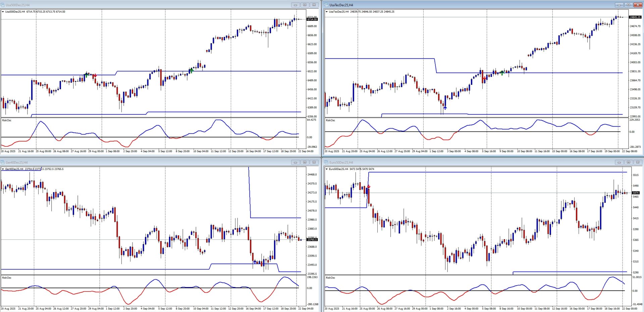Activate the Ger40Dec25,H4 window title bar
The height and width of the screenshot is (312, 644).
pyautogui.click(x=134, y=163)
